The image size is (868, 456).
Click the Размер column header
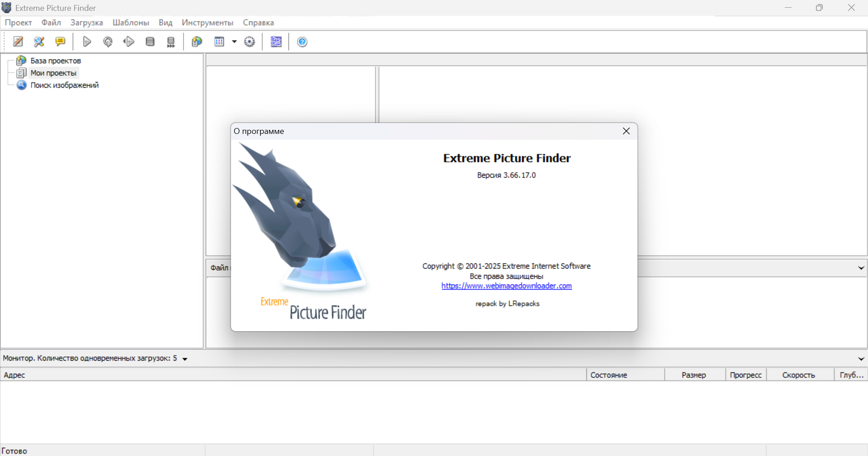click(695, 375)
